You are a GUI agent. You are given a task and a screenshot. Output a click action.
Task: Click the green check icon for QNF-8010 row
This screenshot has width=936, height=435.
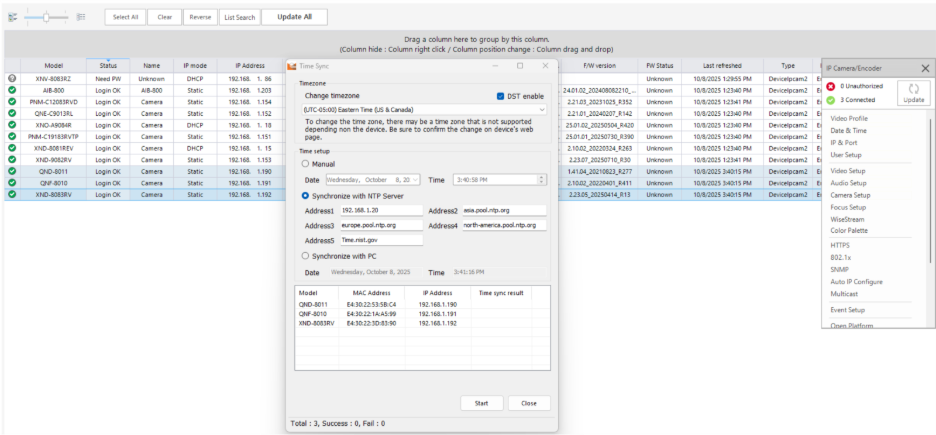(12, 183)
